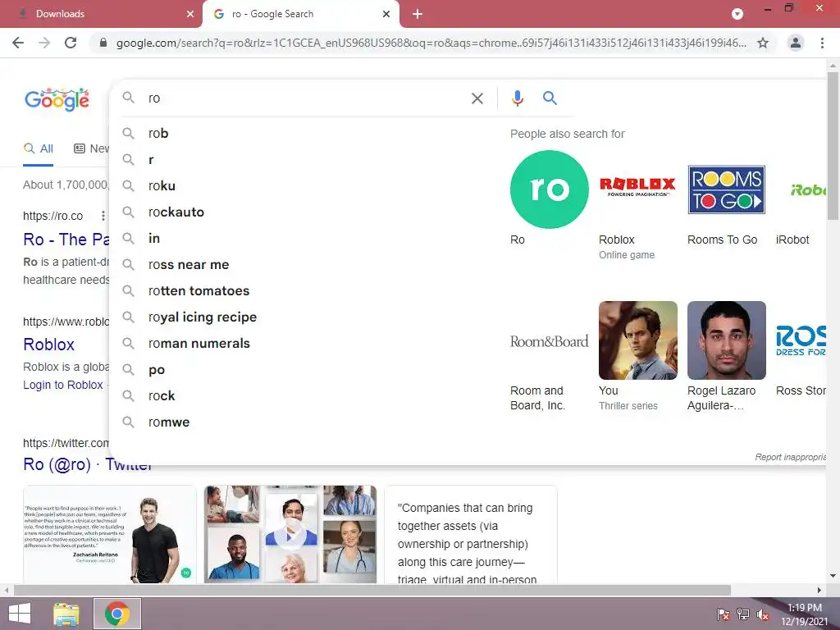Reload the current page
This screenshot has width=840, height=630.
[x=71, y=43]
